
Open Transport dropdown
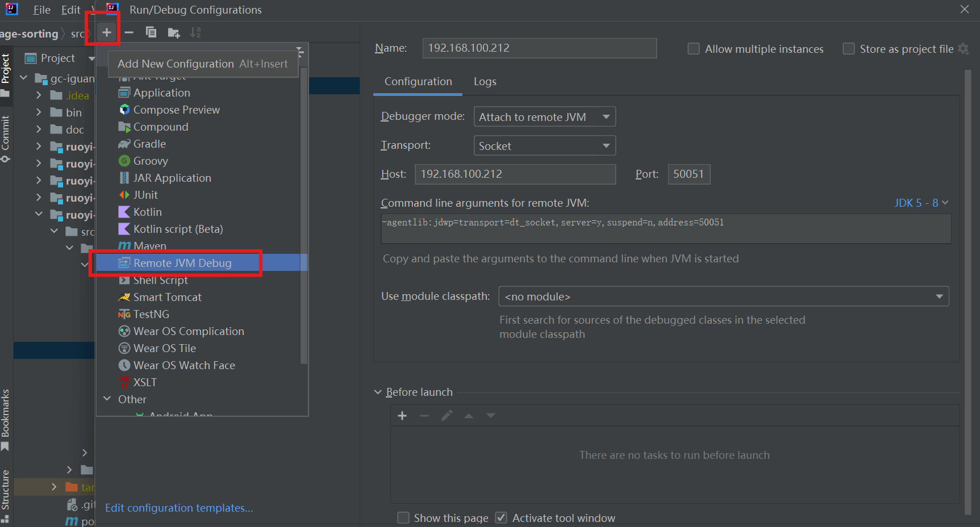[544, 146]
